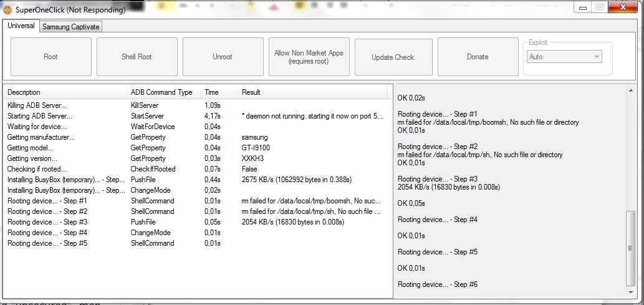
Task: Click 'Rooting device... - Step #6' in log
Action: 438,284
